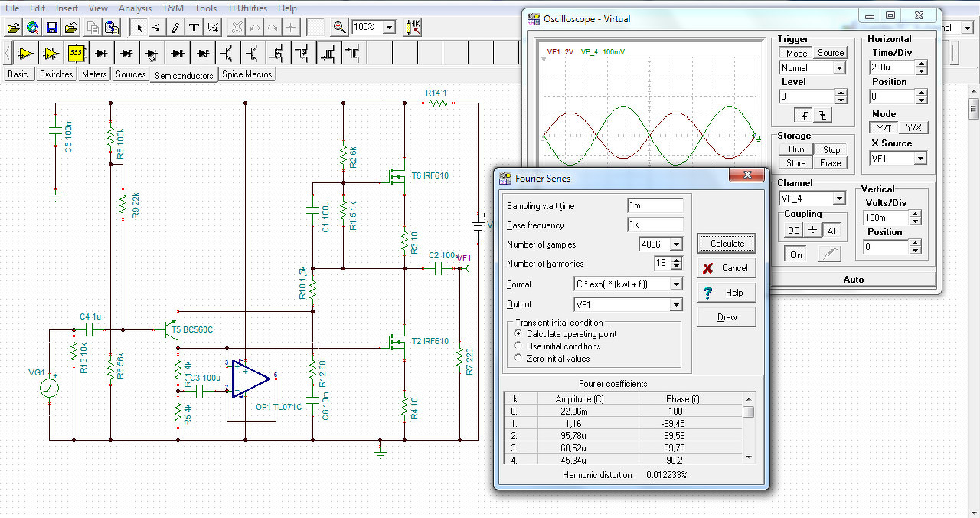
Task: Click the 555 timer component icon
Action: click(76, 53)
